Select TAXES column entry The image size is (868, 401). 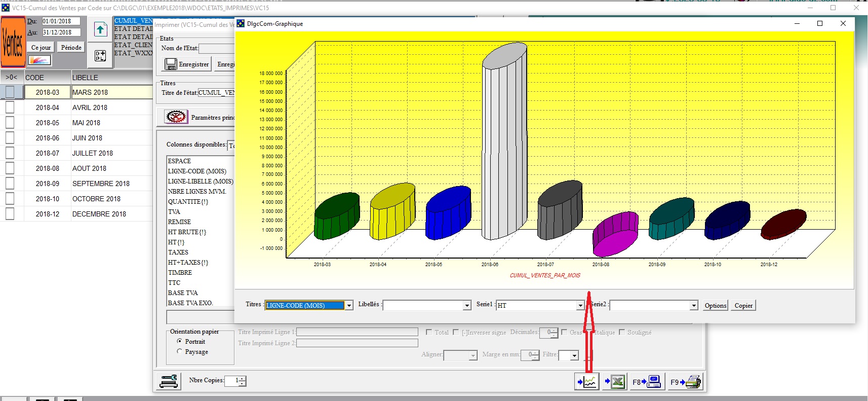(x=178, y=252)
